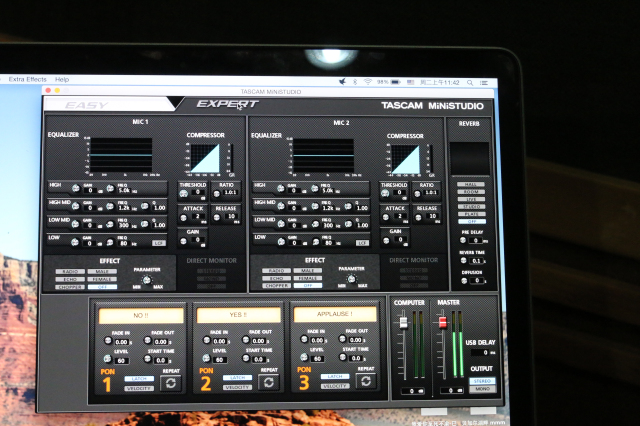Open the Help menu
The width and height of the screenshot is (640, 426).
[62, 80]
